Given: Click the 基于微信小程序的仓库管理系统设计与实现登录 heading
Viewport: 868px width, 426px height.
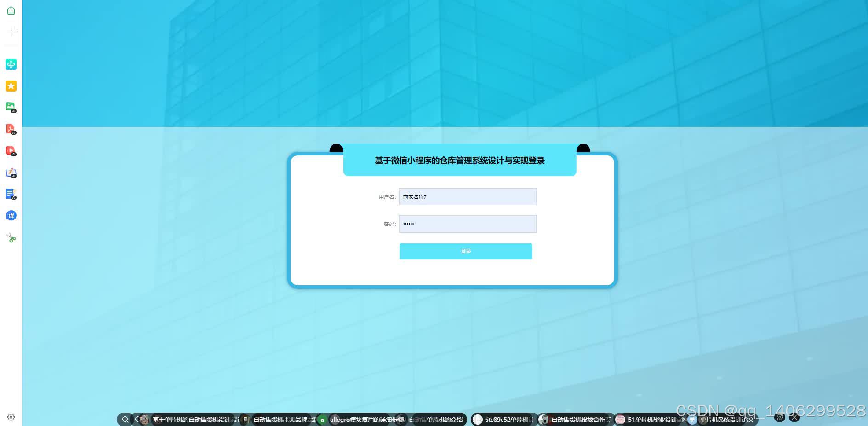Looking at the screenshot, I should click(x=460, y=161).
